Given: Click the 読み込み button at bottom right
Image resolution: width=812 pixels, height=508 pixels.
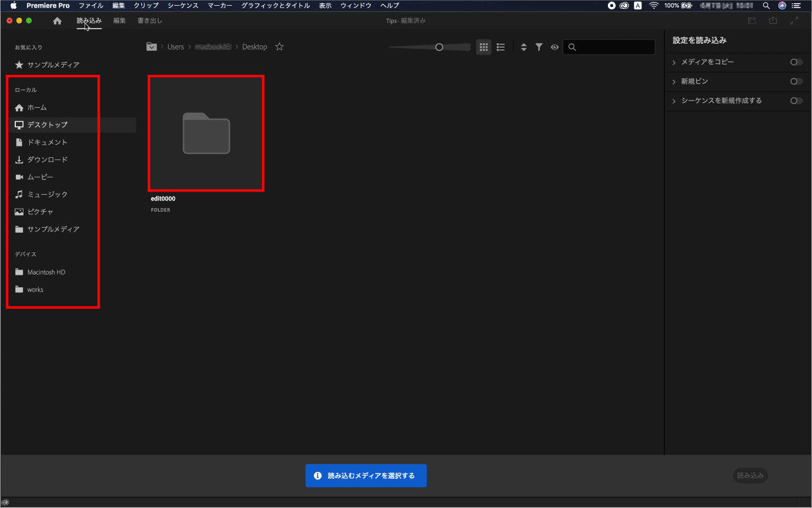Looking at the screenshot, I should click(x=751, y=476).
